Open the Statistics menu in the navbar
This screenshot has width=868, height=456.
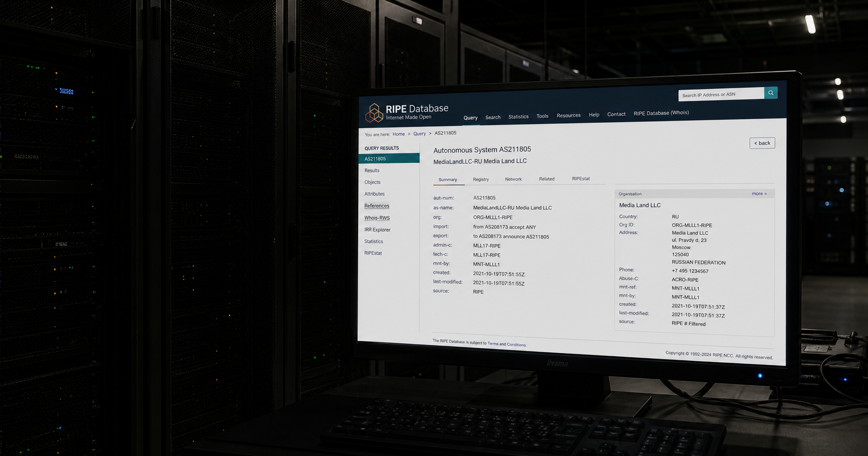[518, 117]
